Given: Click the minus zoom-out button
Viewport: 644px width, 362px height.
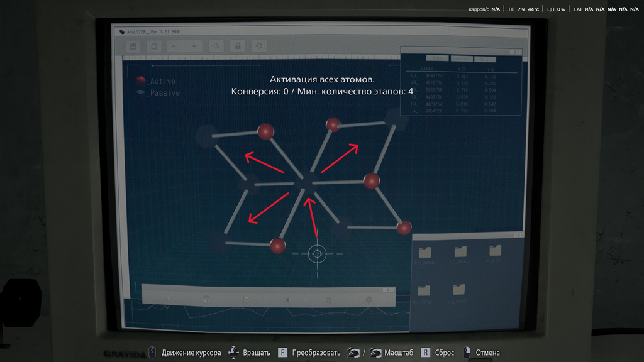Looking at the screenshot, I should pos(174,47).
